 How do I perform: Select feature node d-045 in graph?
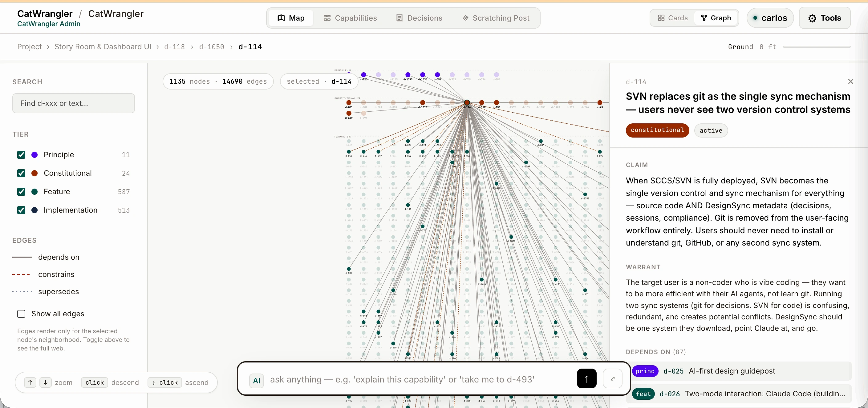pyautogui.click(x=349, y=152)
